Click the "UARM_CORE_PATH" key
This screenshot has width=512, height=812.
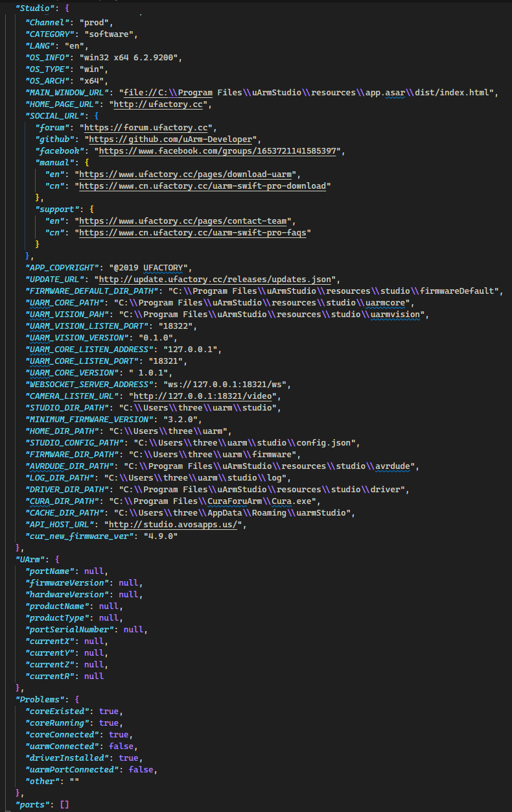click(x=66, y=302)
